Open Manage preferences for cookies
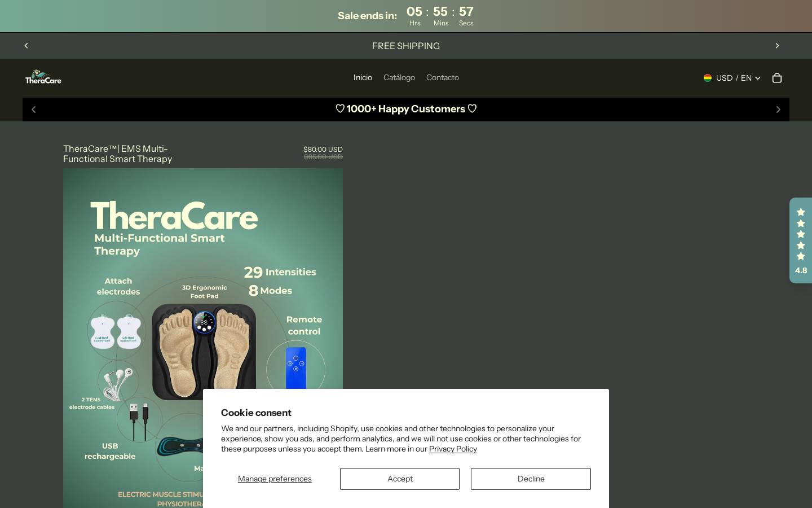Image resolution: width=812 pixels, height=508 pixels. (x=275, y=479)
